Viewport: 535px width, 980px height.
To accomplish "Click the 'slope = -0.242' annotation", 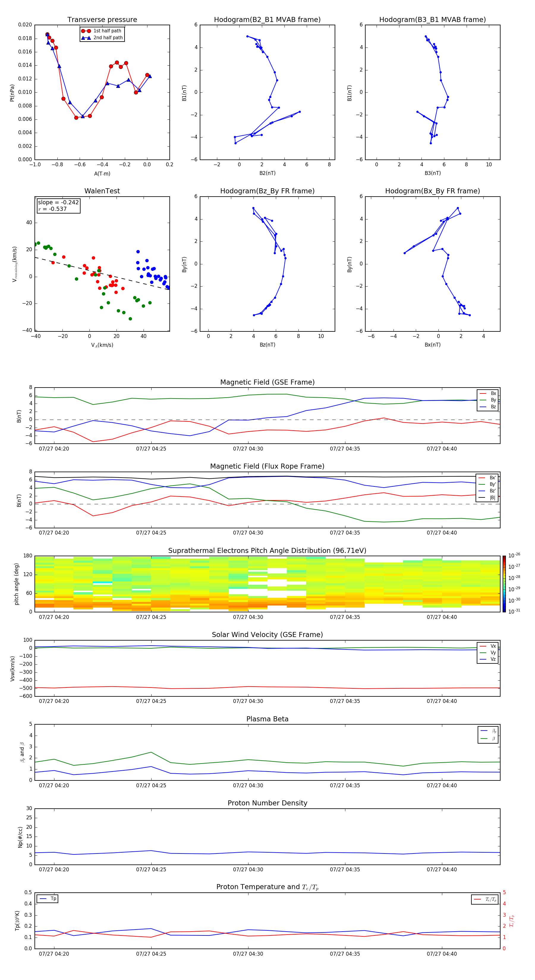I will (58, 203).
